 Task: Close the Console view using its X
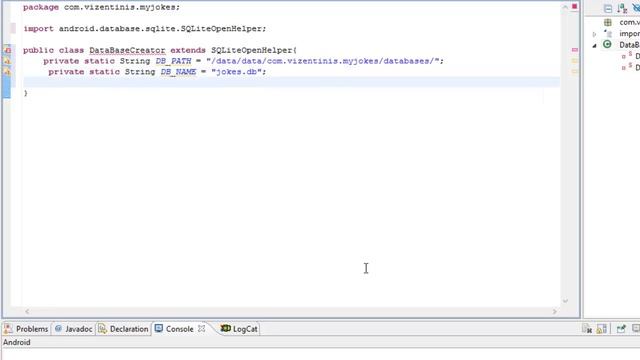[x=202, y=328]
